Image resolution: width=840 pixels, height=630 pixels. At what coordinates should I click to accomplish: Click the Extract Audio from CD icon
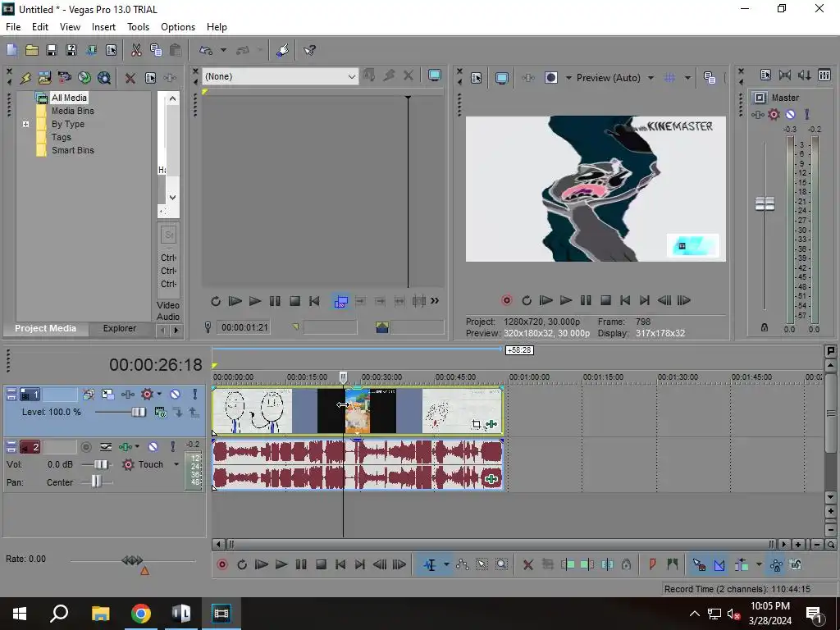coord(84,78)
